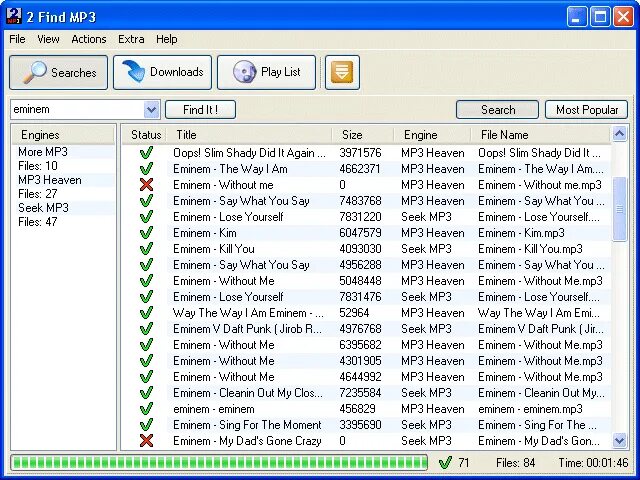Click the green check next to Eminem - Kim
The width and height of the screenshot is (640, 480).
146,233
